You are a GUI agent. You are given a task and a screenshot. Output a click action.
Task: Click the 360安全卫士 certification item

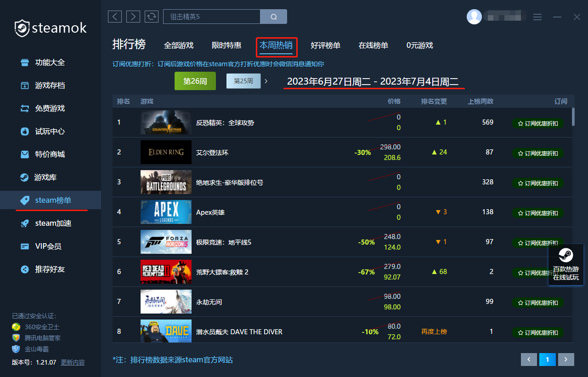point(36,327)
